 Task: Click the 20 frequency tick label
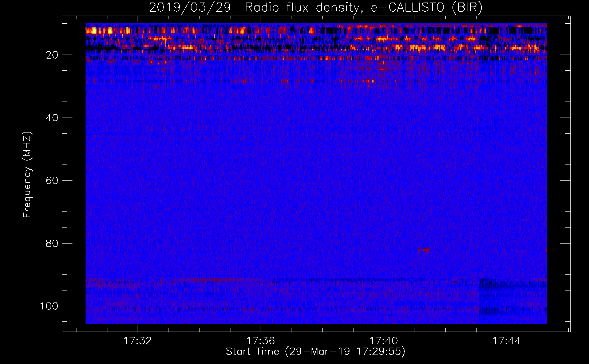point(52,55)
